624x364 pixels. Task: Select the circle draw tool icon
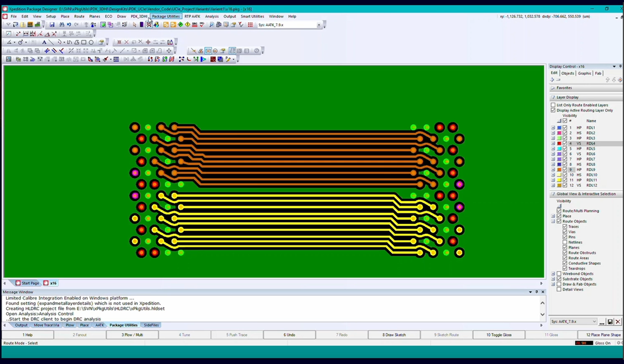pos(90,42)
